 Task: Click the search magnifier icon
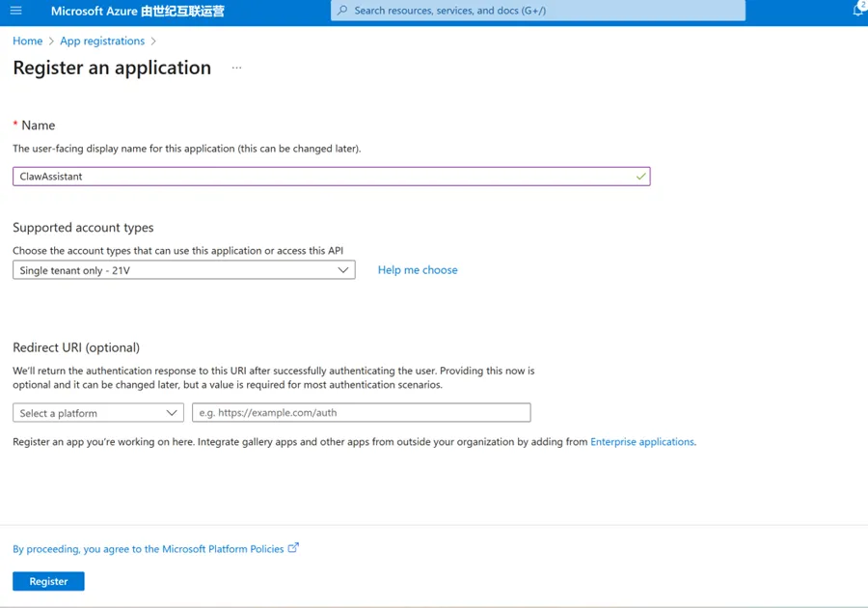point(342,10)
